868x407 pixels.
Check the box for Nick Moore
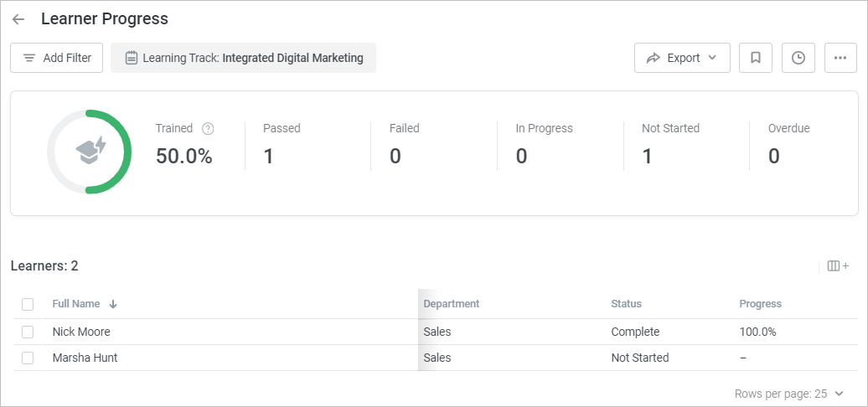click(28, 332)
